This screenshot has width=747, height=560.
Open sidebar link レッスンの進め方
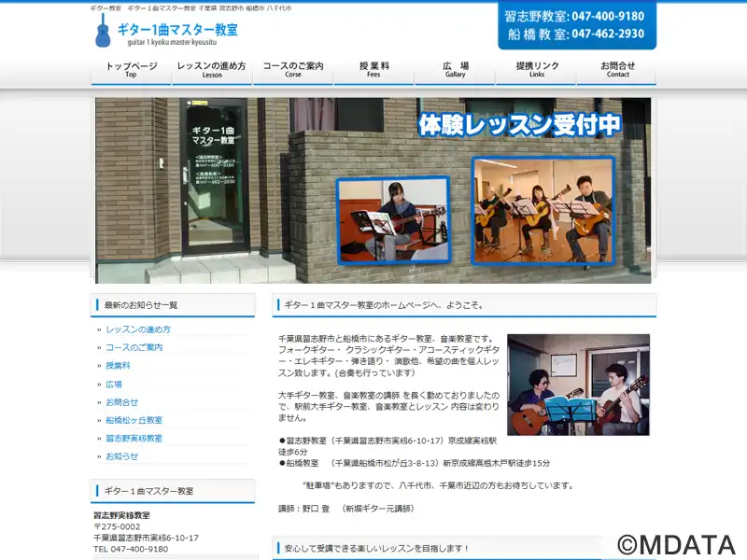click(x=138, y=329)
